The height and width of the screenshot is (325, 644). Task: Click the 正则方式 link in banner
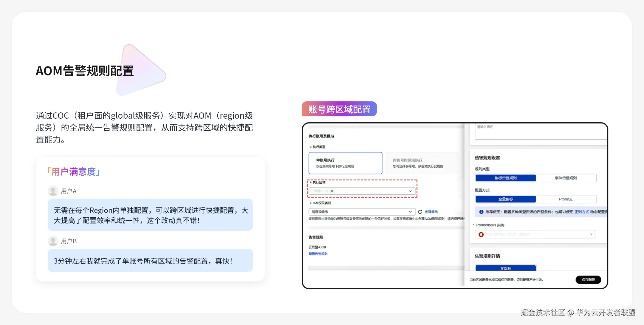click(x=581, y=212)
